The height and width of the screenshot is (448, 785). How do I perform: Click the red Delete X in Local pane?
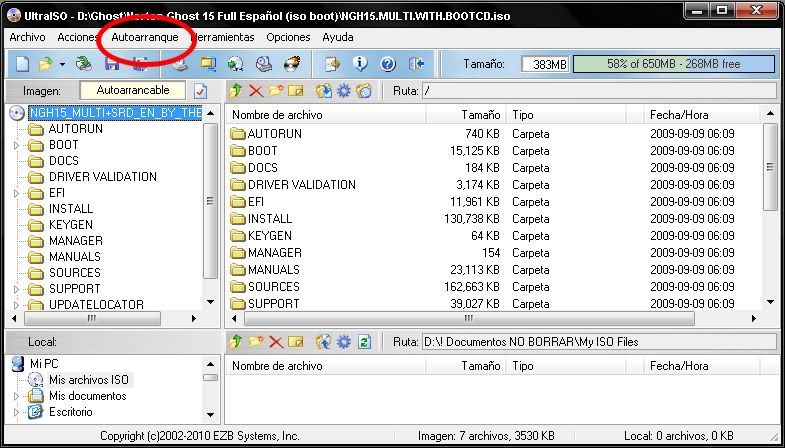[276, 342]
